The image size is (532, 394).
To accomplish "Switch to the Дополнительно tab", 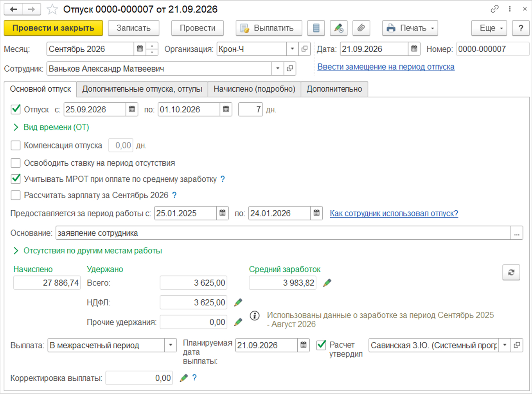I will click(x=334, y=89).
